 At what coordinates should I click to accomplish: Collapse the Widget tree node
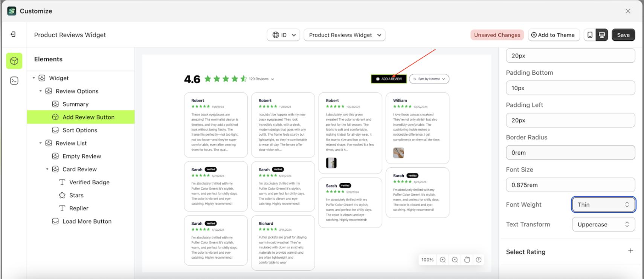point(34,78)
